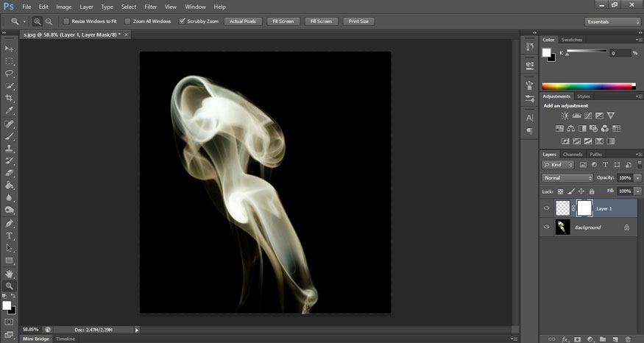
Task: Open the layer Kind filter dropdown
Action: point(558,165)
